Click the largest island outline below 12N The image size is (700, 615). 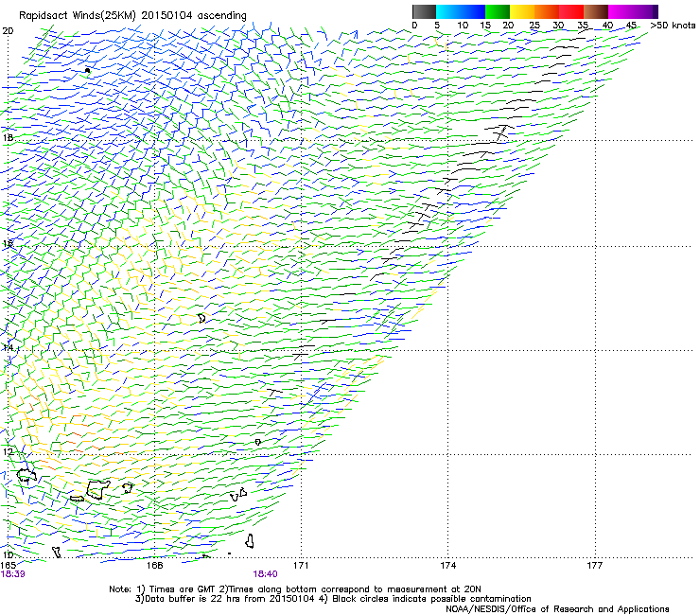97,490
